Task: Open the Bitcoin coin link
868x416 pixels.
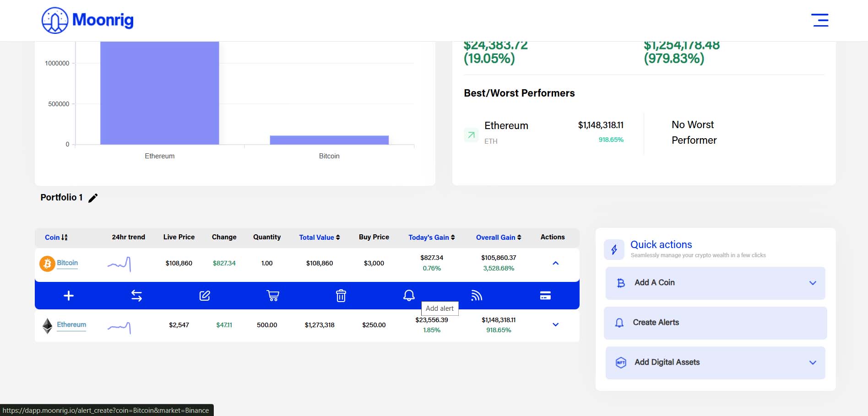Action: point(67,263)
